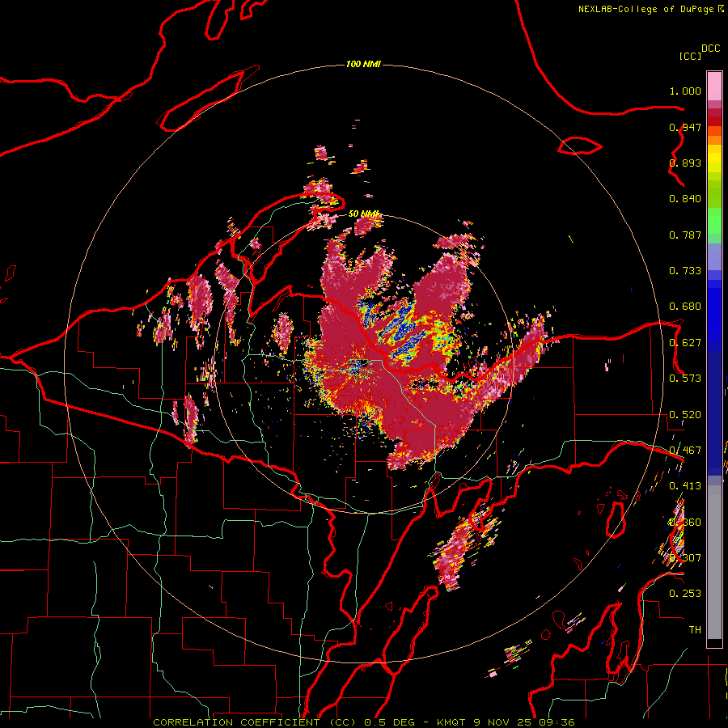Select the 0.573 scale value
Screen dimensions: 728x728
click(685, 379)
